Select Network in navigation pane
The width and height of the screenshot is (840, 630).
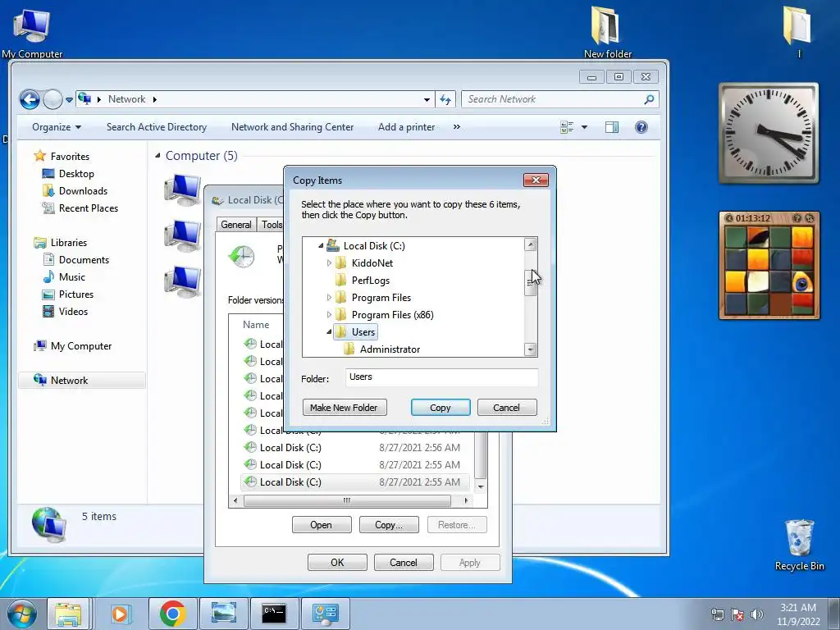69,381
